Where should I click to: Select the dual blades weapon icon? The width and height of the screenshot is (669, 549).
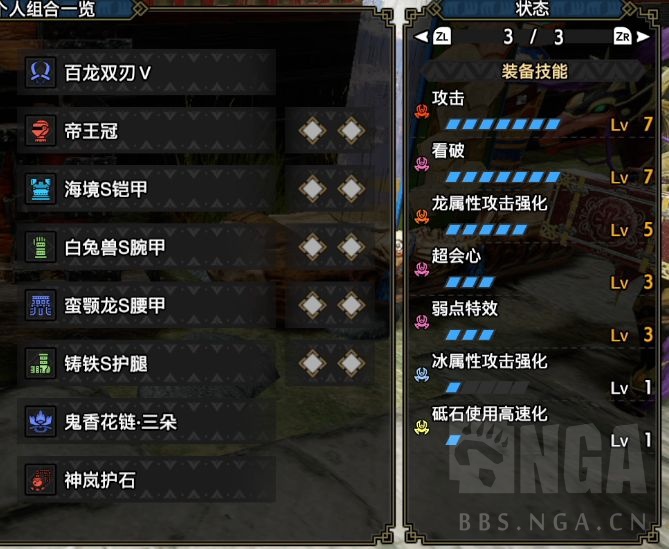tap(41, 73)
